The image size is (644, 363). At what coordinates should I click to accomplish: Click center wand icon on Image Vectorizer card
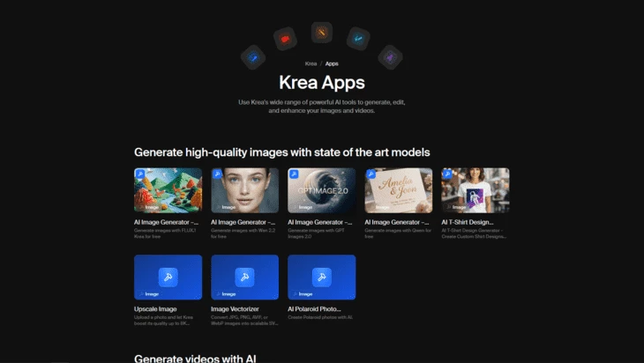[244, 278]
